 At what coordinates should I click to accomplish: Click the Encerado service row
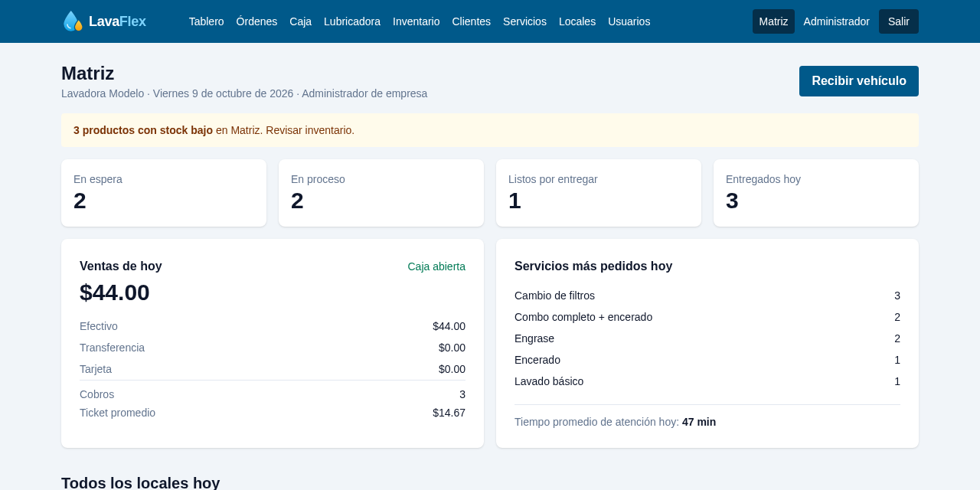(x=707, y=360)
